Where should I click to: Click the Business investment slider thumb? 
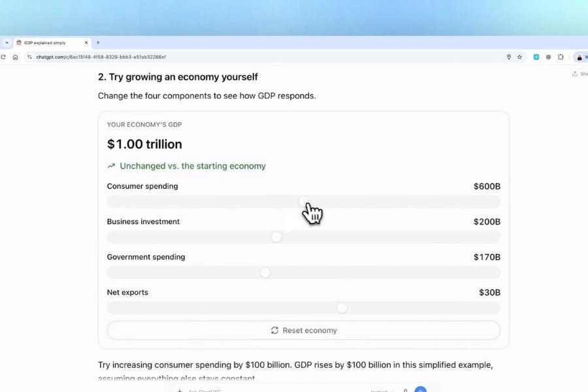coord(276,237)
